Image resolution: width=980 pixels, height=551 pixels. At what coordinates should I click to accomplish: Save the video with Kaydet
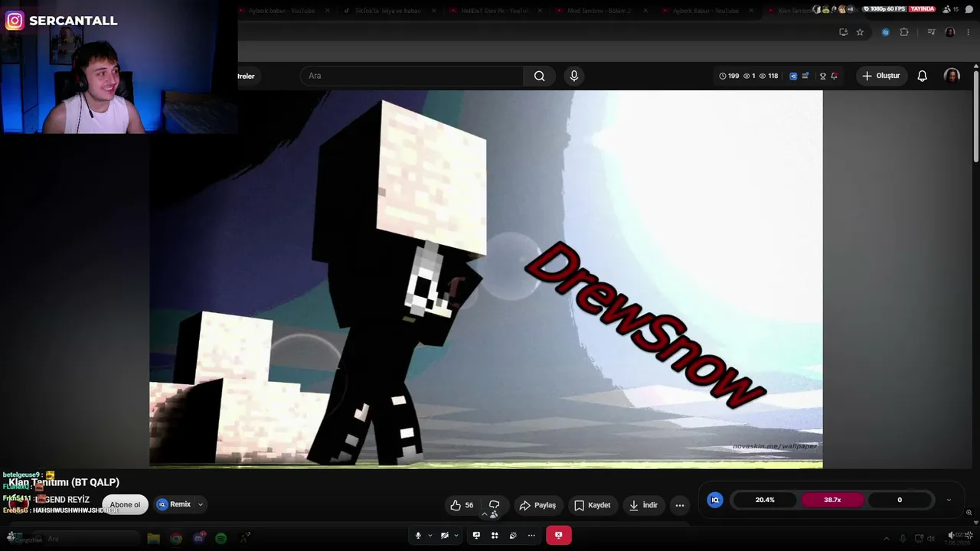tap(593, 505)
